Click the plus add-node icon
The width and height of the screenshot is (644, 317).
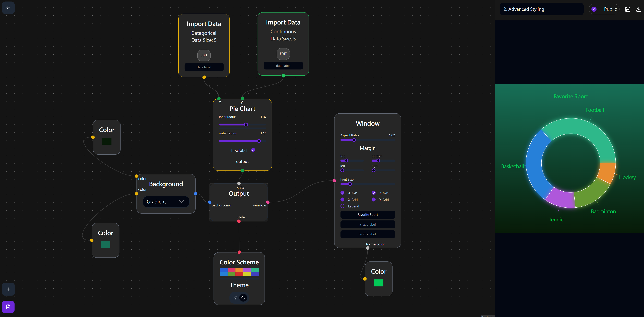[x=8, y=289]
